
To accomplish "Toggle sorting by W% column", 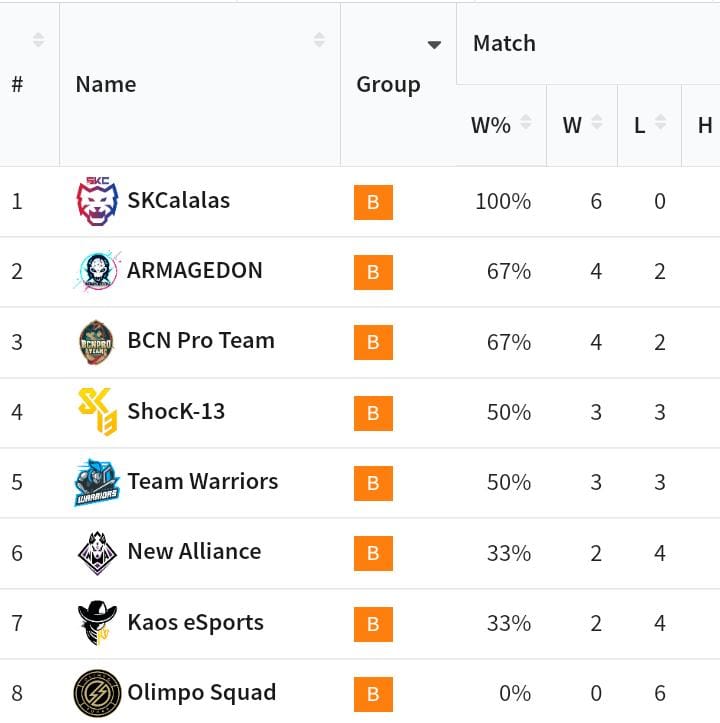I will pos(526,122).
